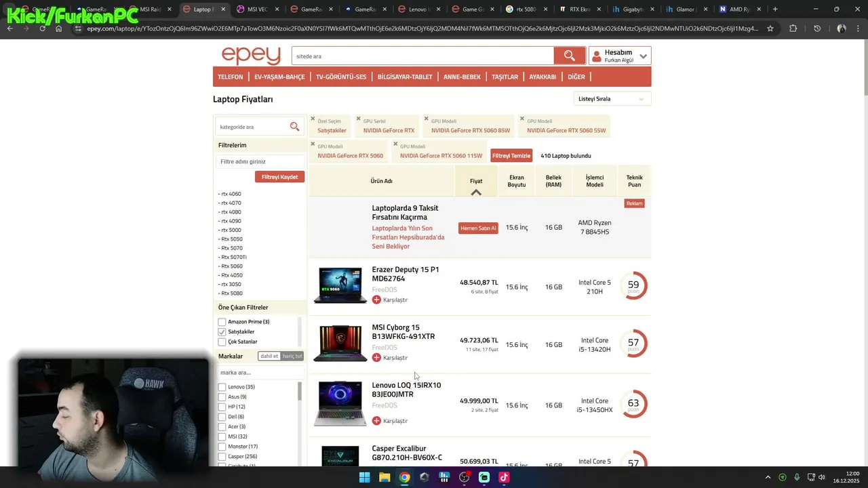Open the Windows Start menu

coord(364,477)
